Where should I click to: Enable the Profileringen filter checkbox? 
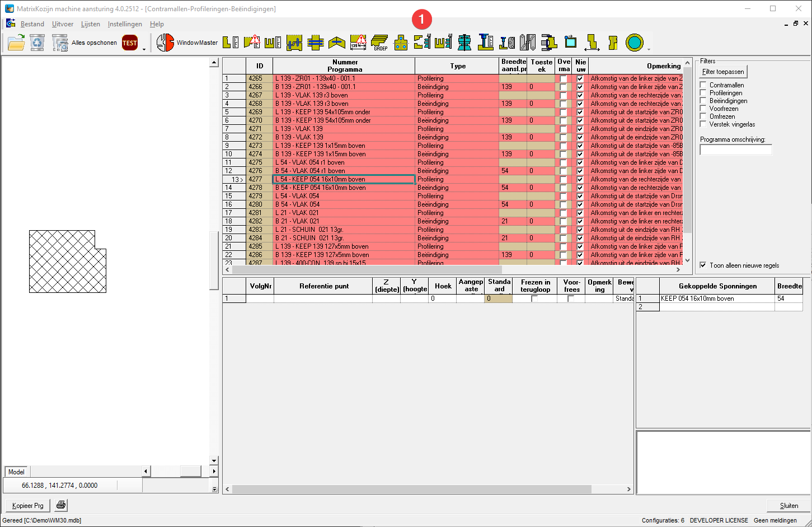point(703,92)
